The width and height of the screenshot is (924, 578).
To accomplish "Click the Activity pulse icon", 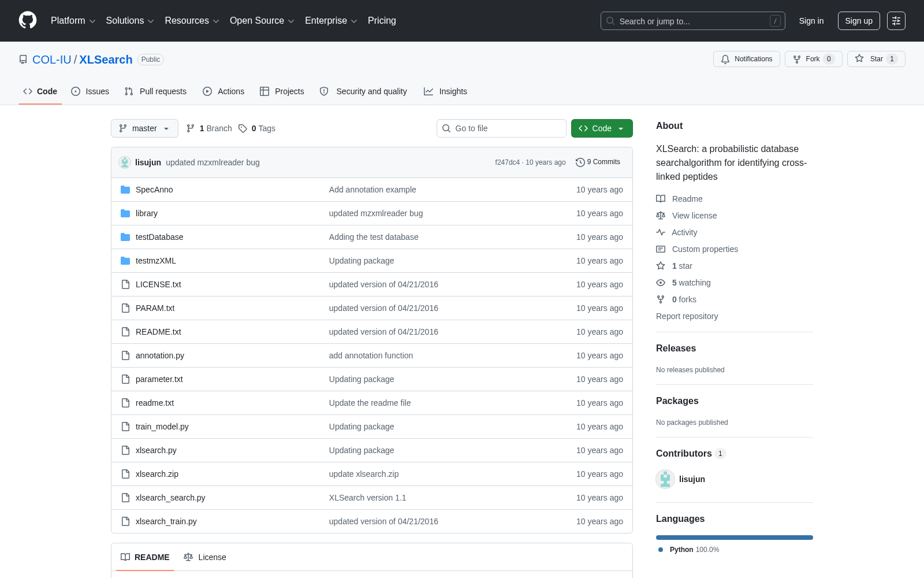I will (661, 232).
